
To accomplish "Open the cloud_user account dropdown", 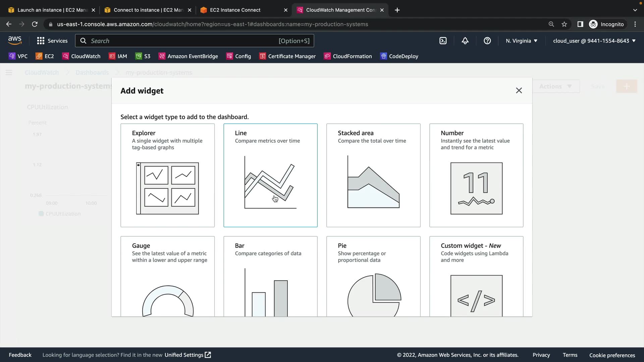I will [594, 41].
